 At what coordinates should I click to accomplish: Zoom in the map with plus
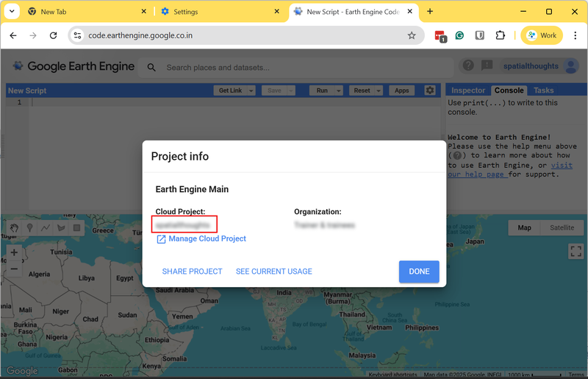[14, 252]
